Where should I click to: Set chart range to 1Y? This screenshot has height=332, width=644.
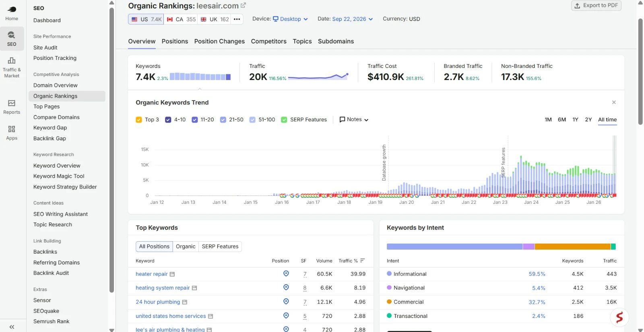tap(575, 120)
